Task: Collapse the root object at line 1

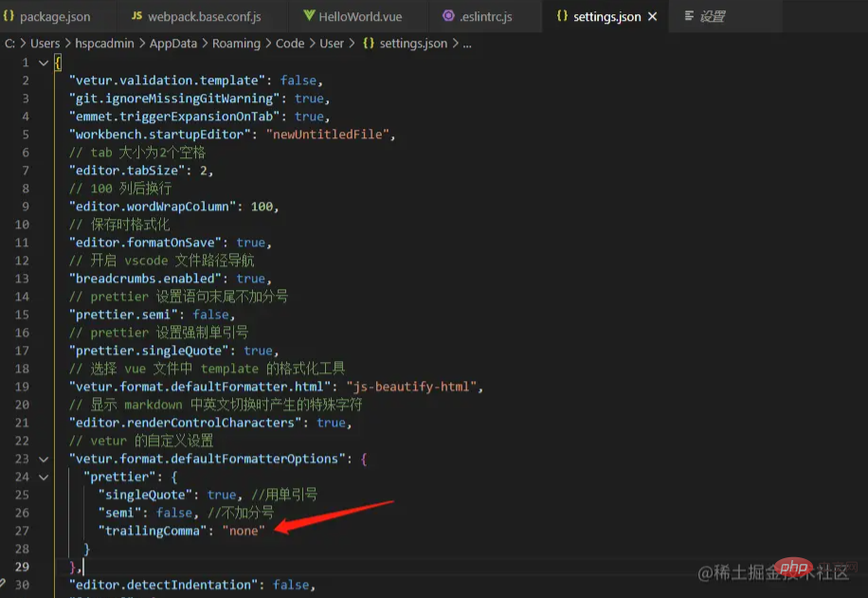Action: tap(43, 63)
